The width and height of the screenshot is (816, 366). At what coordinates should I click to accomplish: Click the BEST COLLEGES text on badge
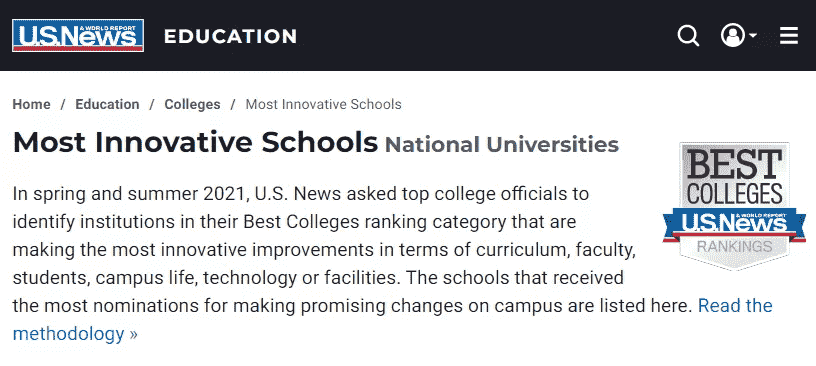coord(735,176)
